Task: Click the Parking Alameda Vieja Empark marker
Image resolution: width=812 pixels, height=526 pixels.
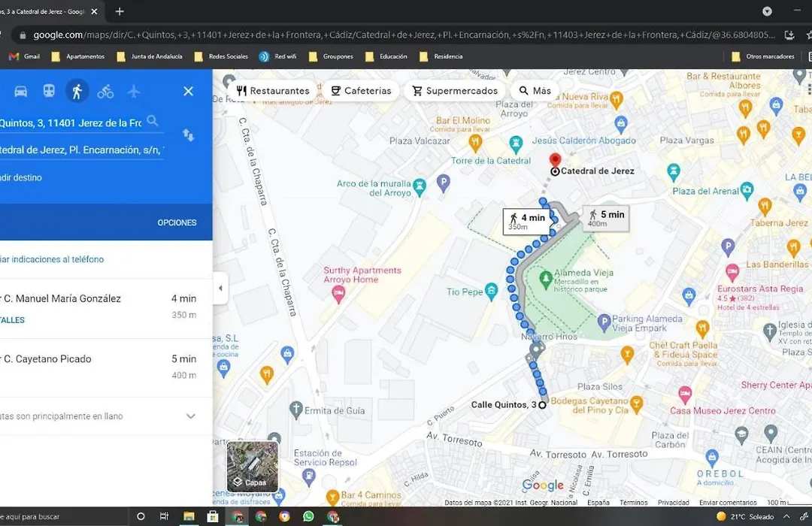Action: coord(604,322)
